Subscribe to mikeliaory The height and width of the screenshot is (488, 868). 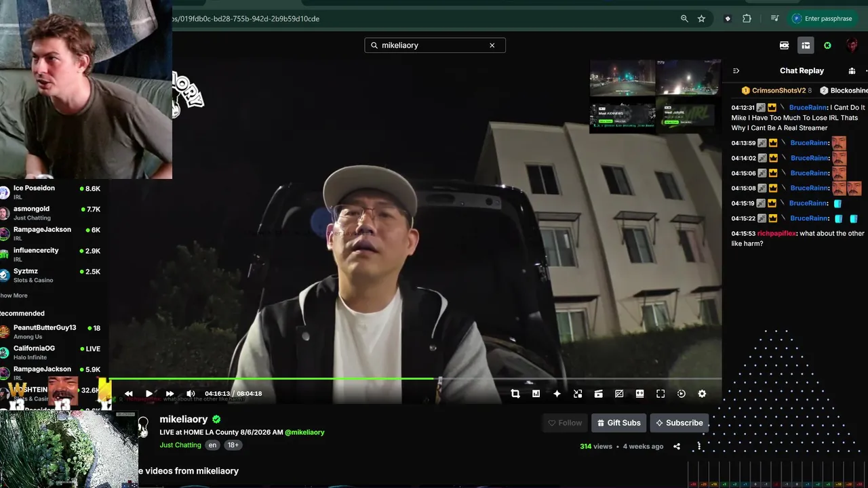(679, 423)
